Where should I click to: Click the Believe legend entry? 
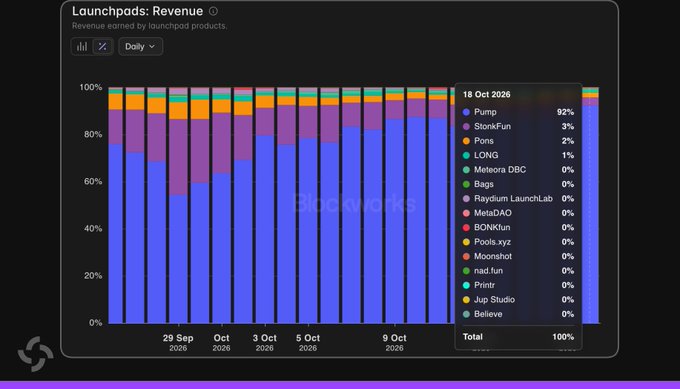518,314
